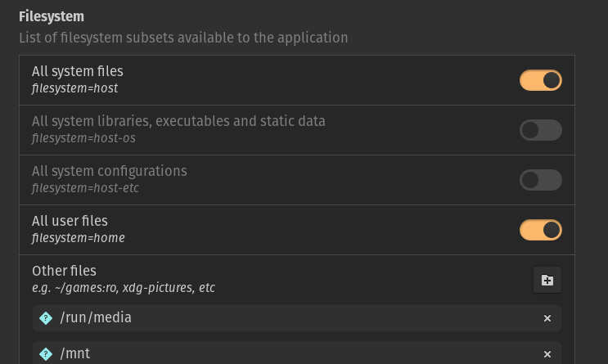
Task: Click the filesystem=home subtitle text
Action: coord(78,238)
